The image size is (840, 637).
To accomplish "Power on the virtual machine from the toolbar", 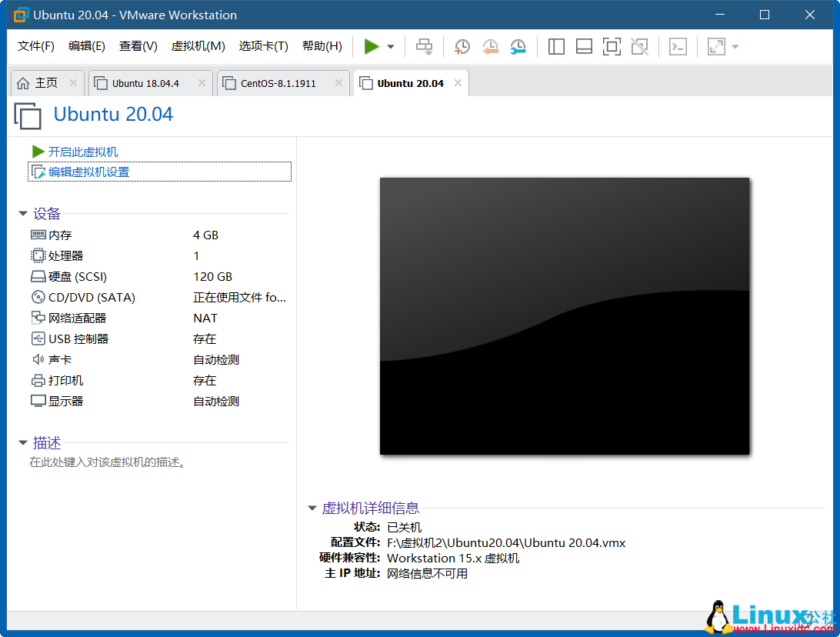I will click(x=372, y=46).
